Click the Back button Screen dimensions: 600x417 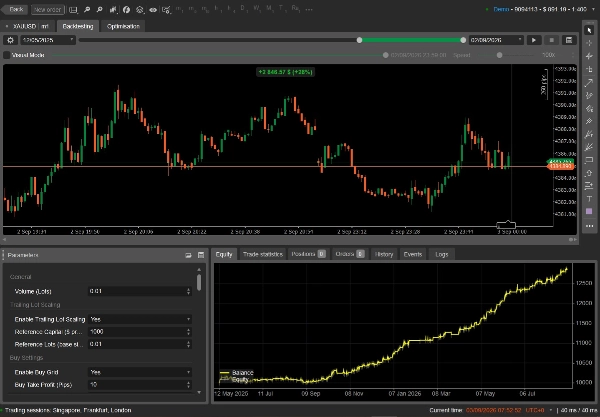click(x=15, y=10)
